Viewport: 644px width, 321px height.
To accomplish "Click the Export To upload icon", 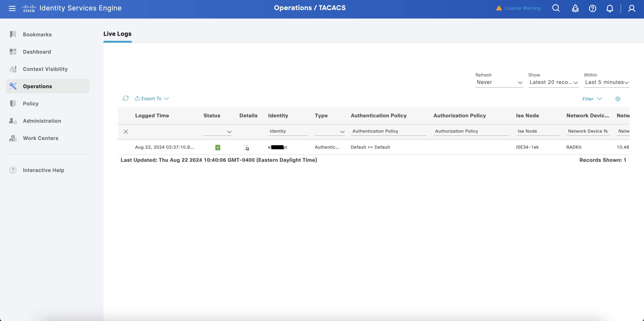I will click(x=137, y=98).
